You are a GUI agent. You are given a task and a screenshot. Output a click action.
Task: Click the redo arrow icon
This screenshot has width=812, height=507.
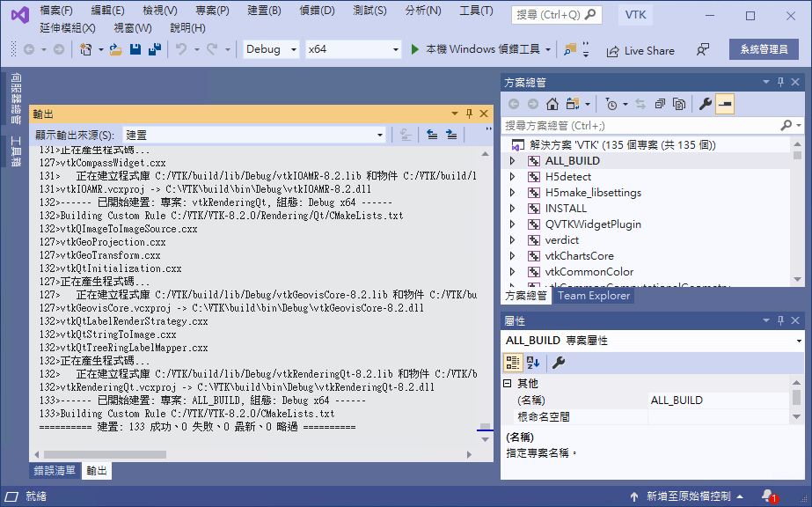212,49
